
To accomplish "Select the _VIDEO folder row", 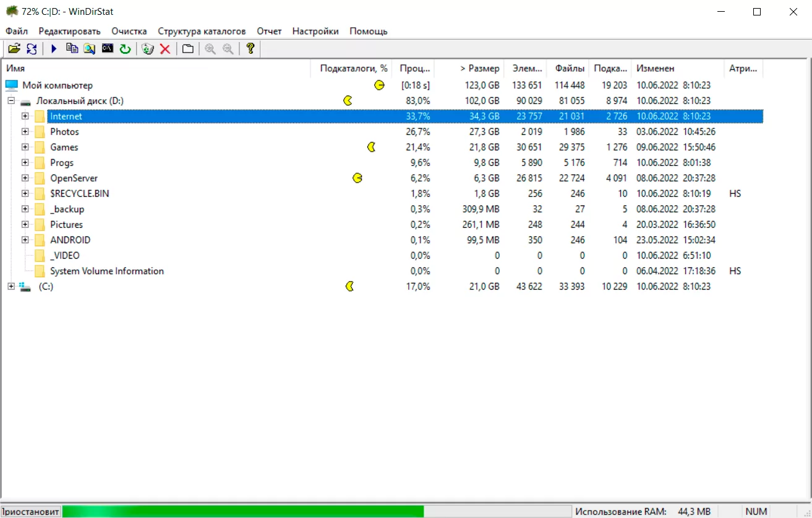I will click(382, 256).
